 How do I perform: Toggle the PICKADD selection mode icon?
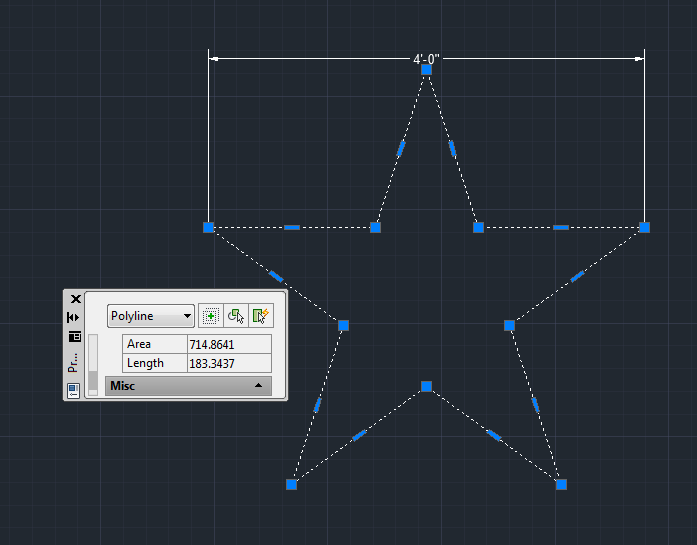210,316
